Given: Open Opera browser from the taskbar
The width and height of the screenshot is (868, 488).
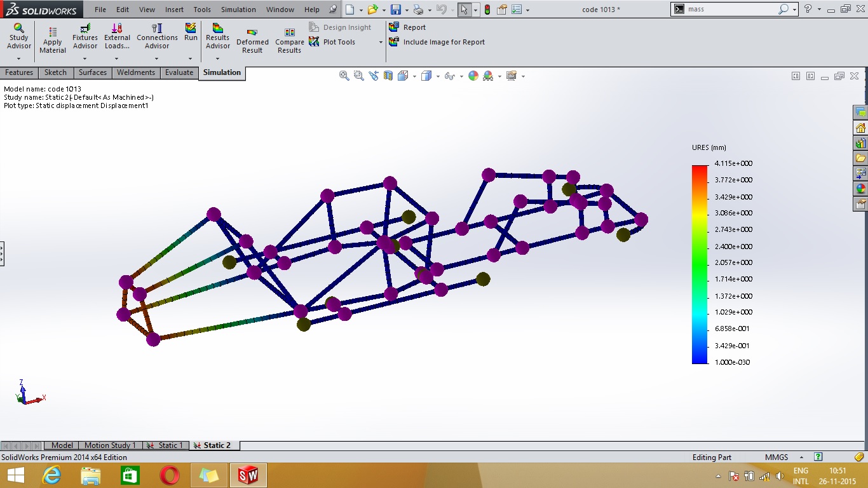Looking at the screenshot, I should click(169, 475).
